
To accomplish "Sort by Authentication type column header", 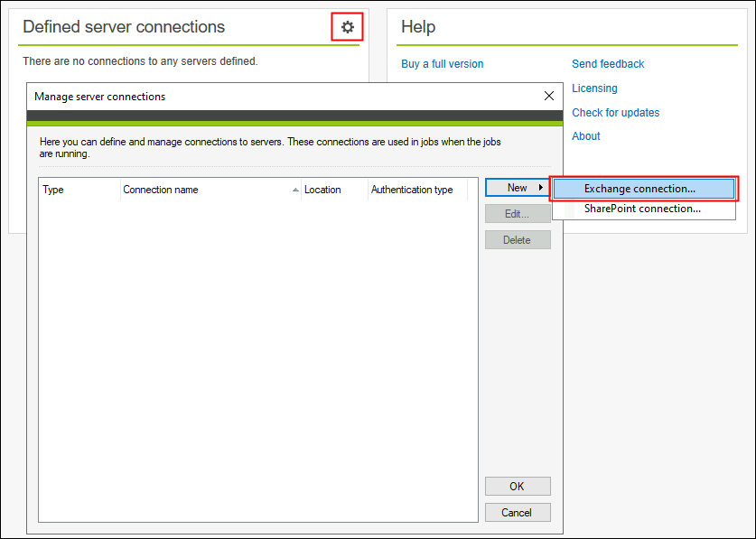I will (417, 190).
